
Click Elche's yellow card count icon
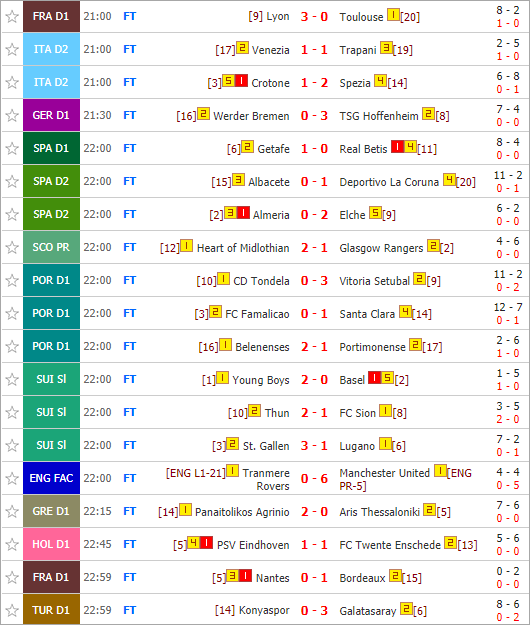pos(375,212)
